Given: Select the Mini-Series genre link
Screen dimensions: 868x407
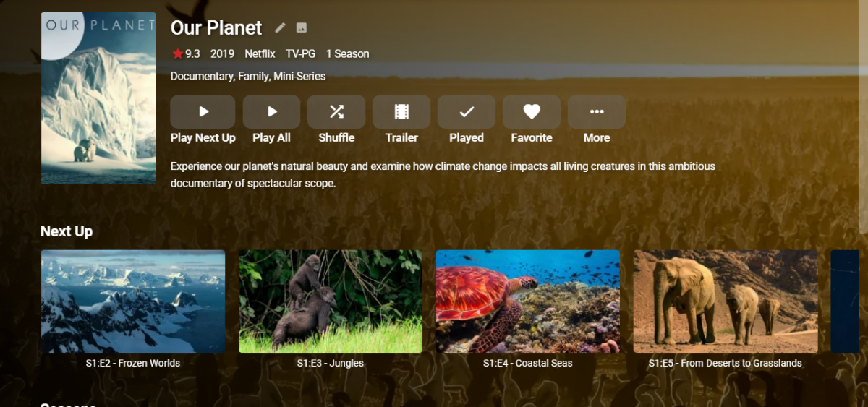Looking at the screenshot, I should point(300,76).
